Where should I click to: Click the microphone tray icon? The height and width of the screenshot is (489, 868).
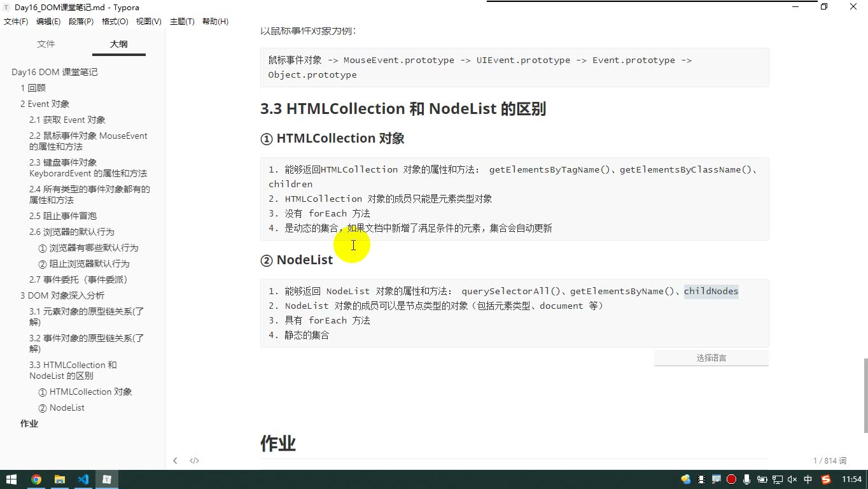(746, 479)
